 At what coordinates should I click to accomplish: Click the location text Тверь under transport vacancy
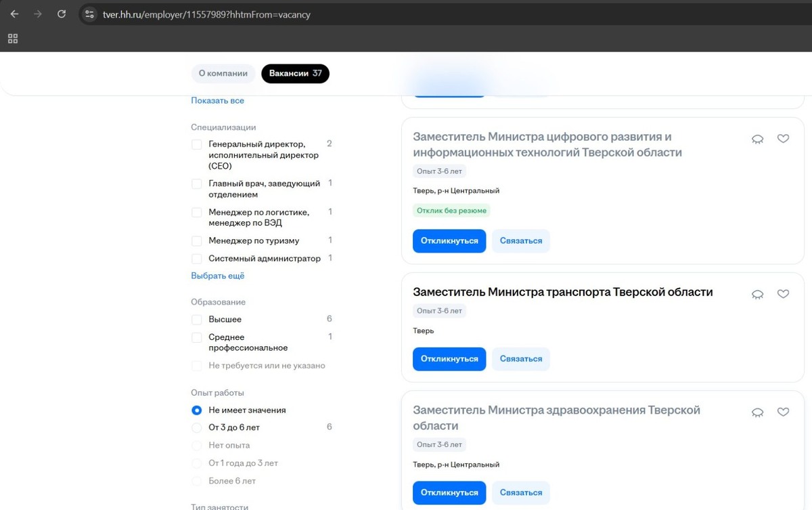(x=424, y=331)
